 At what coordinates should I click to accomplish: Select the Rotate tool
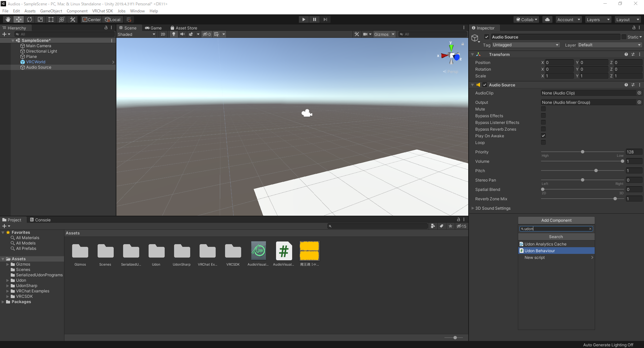[30, 19]
